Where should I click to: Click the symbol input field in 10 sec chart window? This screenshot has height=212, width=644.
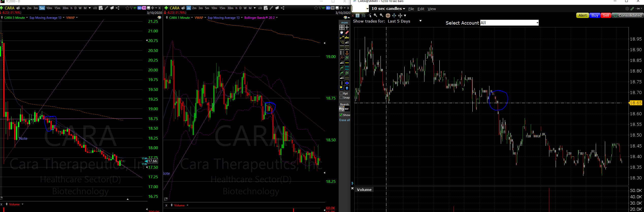coord(360,9)
